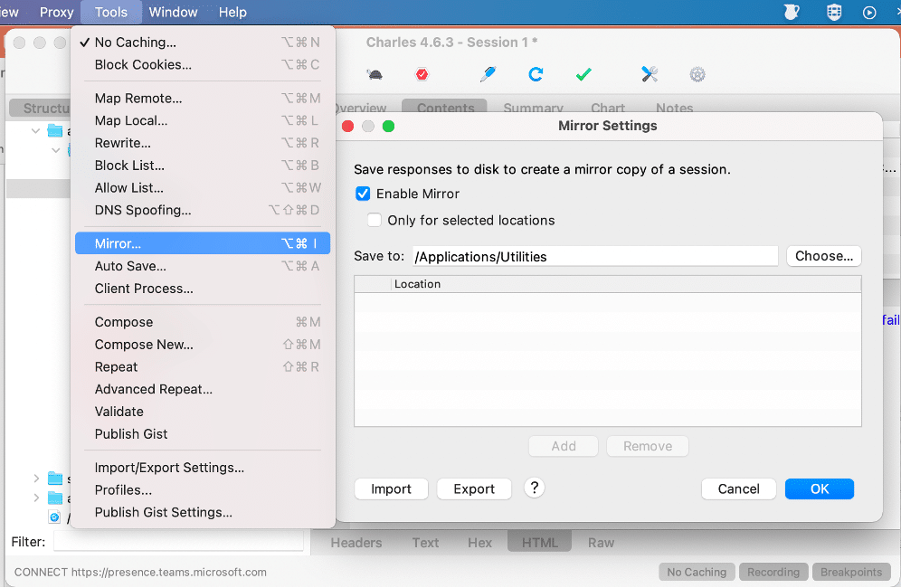This screenshot has height=588, width=901.
Task: Open the Proxy menu in the menu bar
Action: point(56,12)
